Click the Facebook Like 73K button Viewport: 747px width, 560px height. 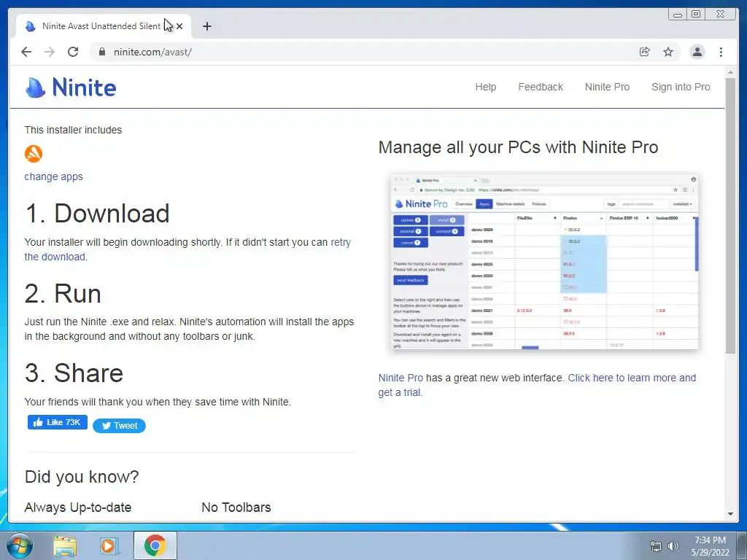[x=57, y=422]
